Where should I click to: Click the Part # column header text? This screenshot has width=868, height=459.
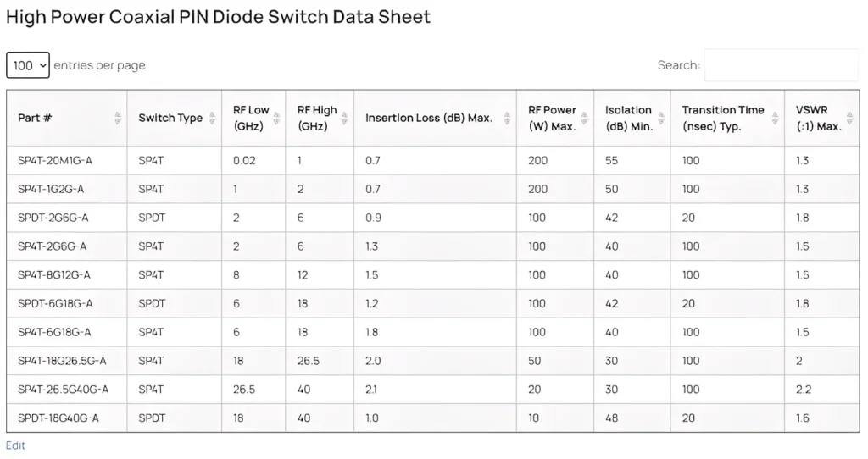[35, 119]
